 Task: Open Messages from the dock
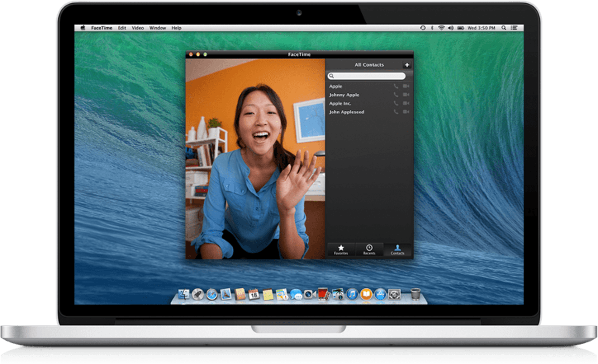(296, 294)
